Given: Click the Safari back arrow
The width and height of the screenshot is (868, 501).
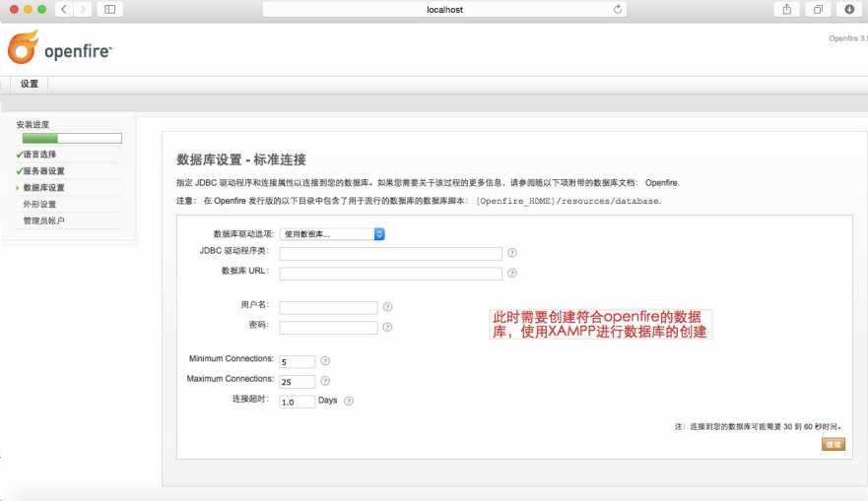Looking at the screenshot, I should click(64, 10).
